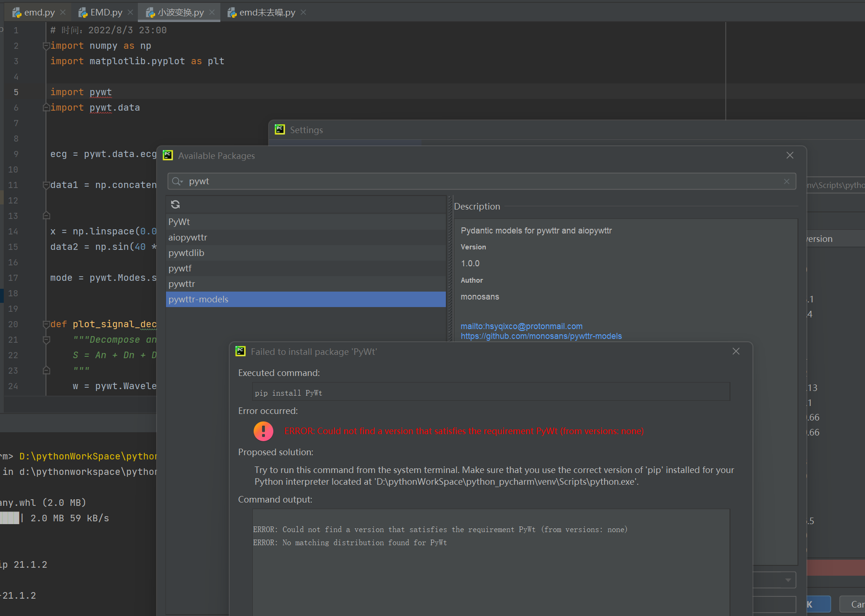Open the emd未去噪.py editor tab
The height and width of the screenshot is (616, 865).
point(267,13)
